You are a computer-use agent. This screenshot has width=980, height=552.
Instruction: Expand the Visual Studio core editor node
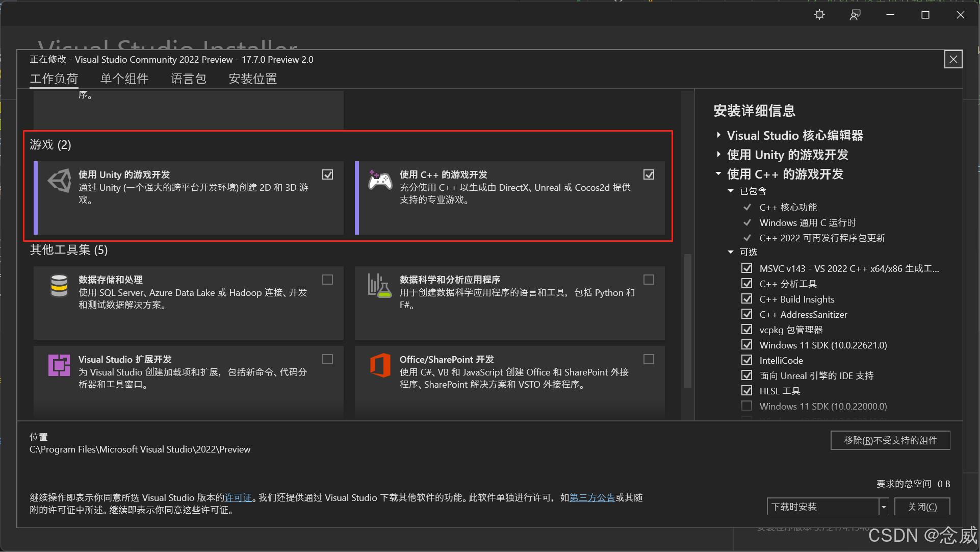719,135
